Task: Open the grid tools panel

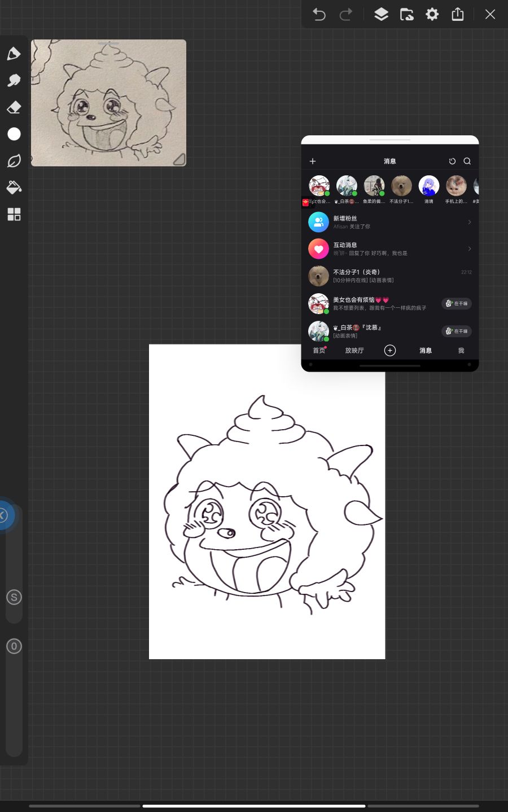Action: coord(14,214)
